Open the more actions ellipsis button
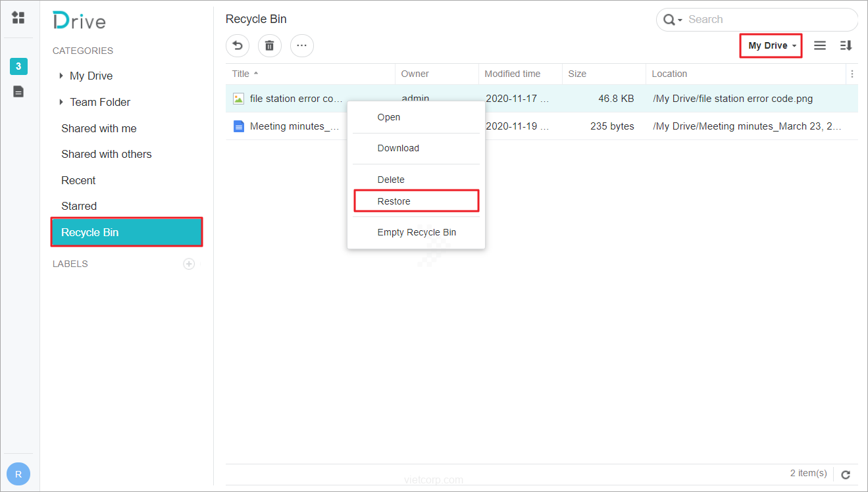The image size is (868, 492). (x=302, y=45)
